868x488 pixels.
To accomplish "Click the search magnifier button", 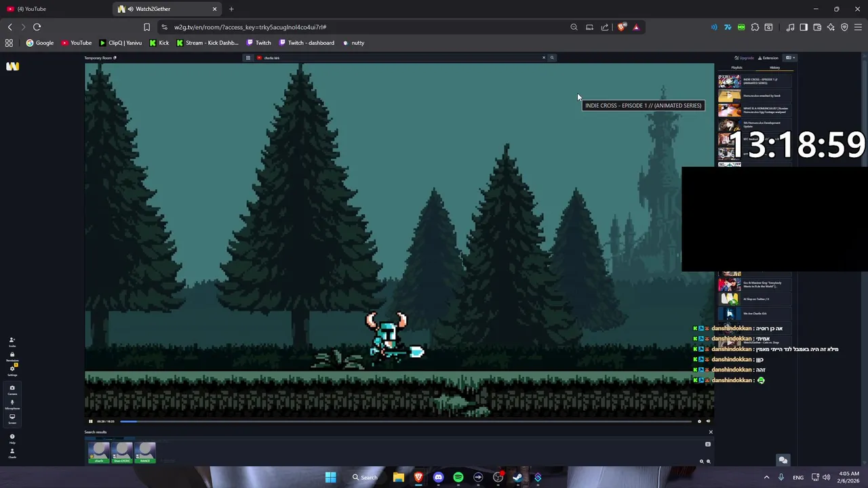I will [551, 58].
